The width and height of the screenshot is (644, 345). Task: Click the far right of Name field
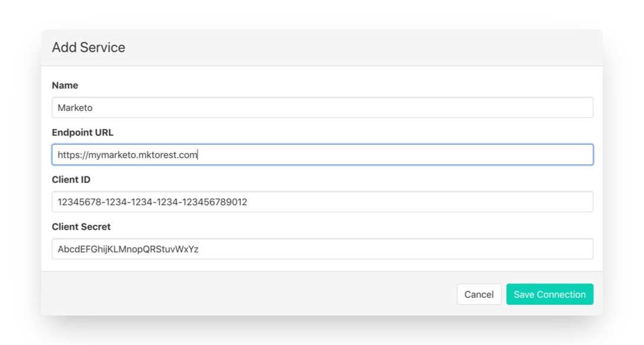pos(583,108)
